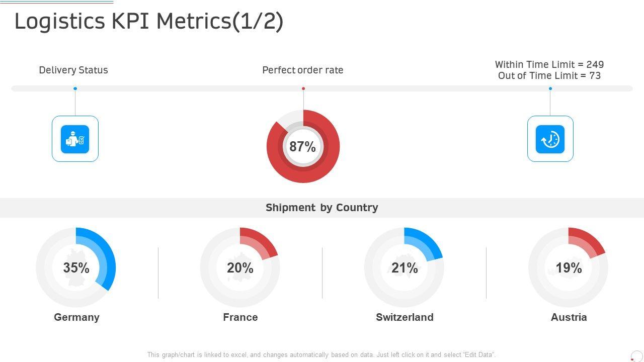The height and width of the screenshot is (362, 644).
Task: Click the delivery person icon
Action: point(75,139)
